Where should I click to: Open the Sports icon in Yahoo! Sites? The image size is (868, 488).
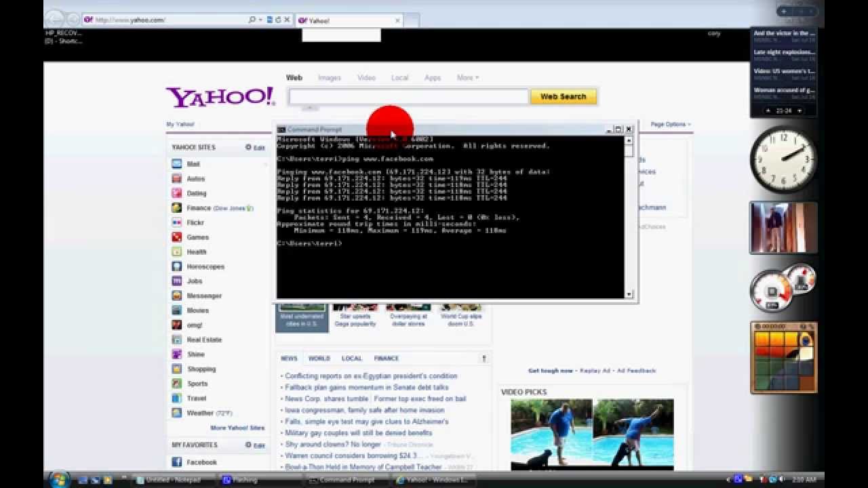tap(176, 384)
